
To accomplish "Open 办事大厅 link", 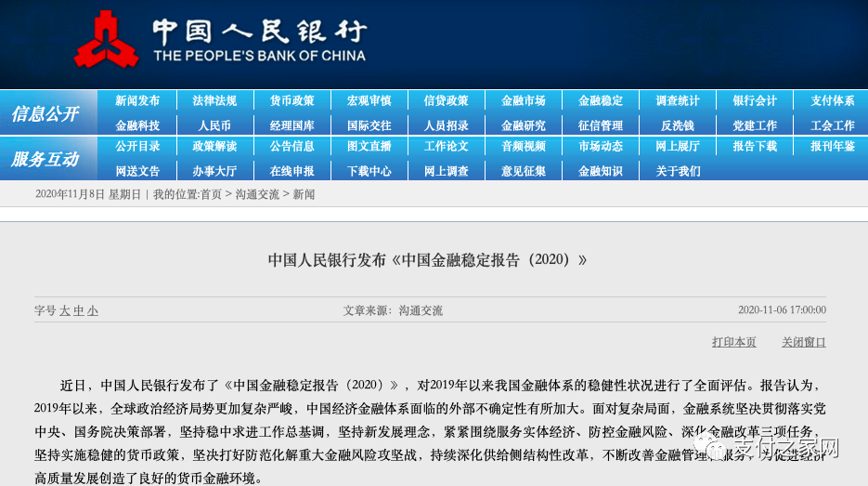I will 214,171.
